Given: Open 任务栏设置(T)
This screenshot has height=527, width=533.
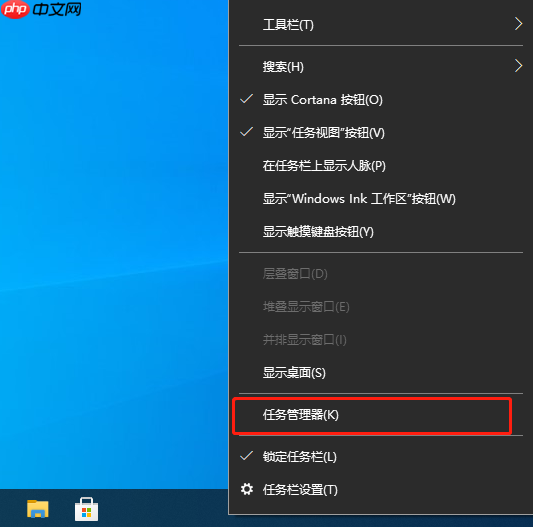Looking at the screenshot, I should point(381,490).
